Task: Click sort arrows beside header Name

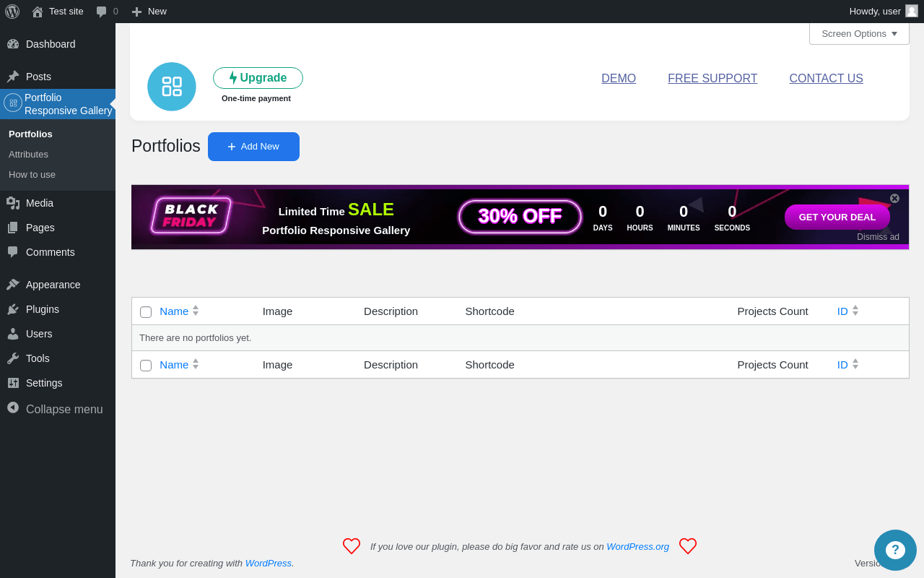Action: pos(196,311)
